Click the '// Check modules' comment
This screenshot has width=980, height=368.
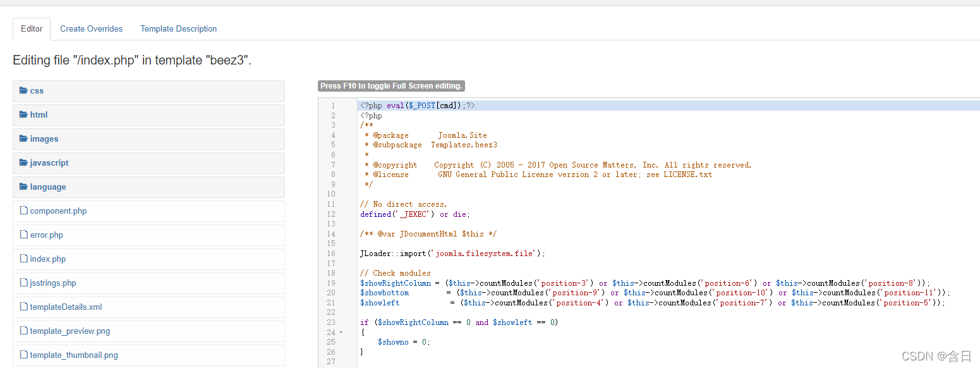[396, 273]
